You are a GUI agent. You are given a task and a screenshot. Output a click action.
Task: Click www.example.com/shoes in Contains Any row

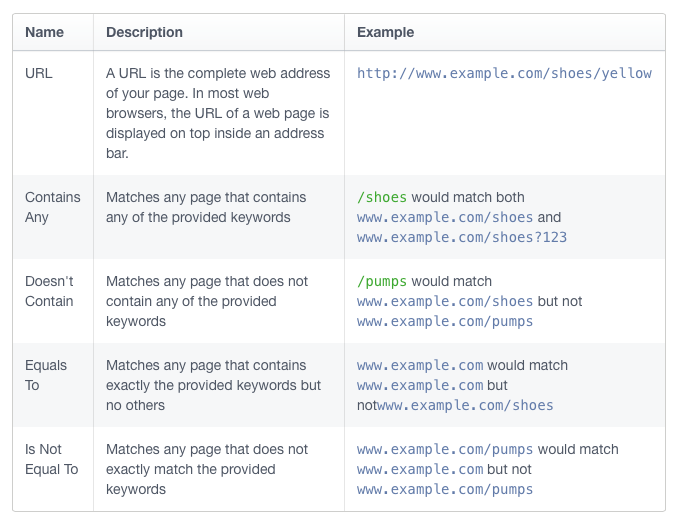[x=445, y=217]
